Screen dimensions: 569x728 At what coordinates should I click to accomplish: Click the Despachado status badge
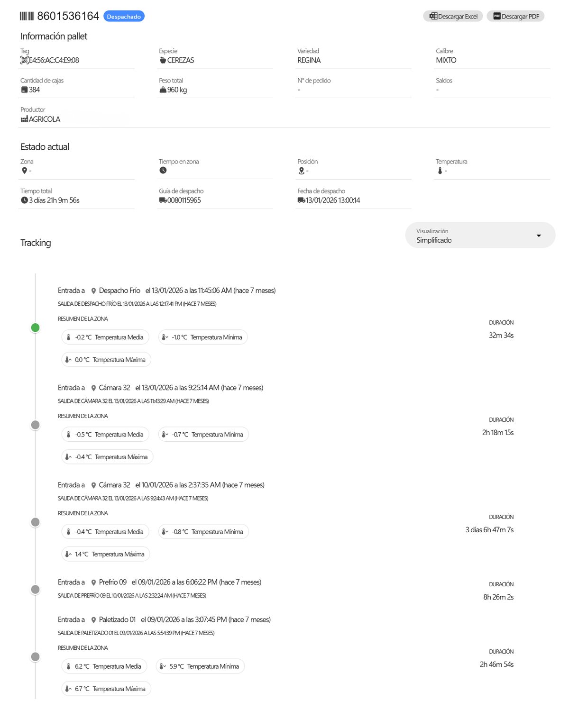tap(124, 17)
